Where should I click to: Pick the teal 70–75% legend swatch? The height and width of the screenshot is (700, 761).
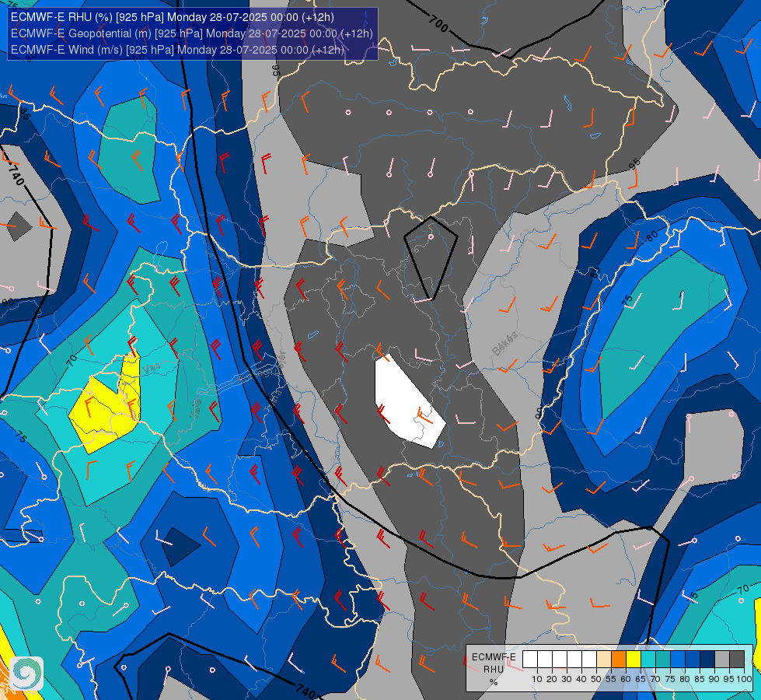coord(663,660)
